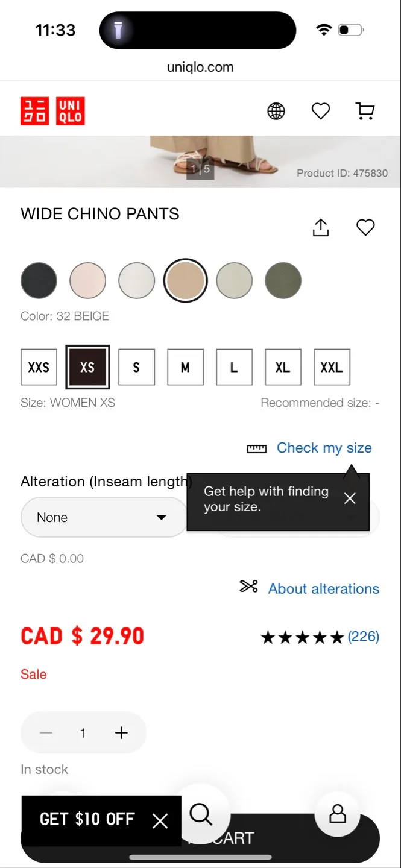Select size XXL
401x868 pixels.
(x=332, y=367)
